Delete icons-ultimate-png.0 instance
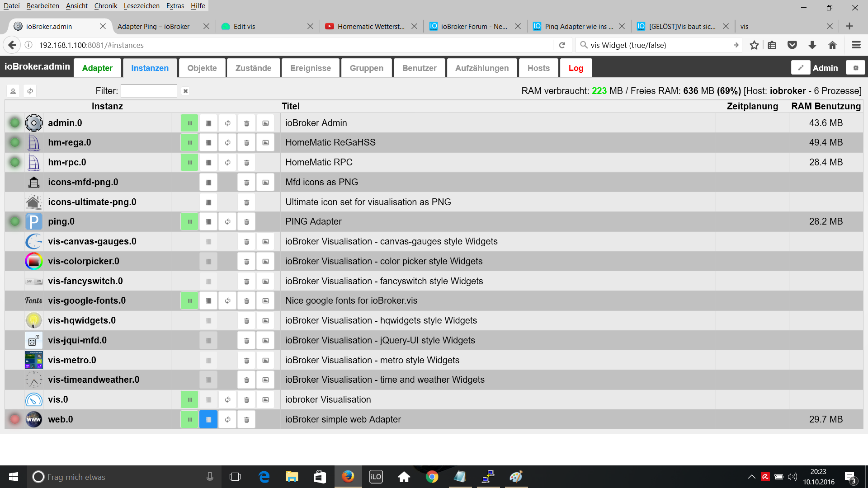 coord(246,202)
